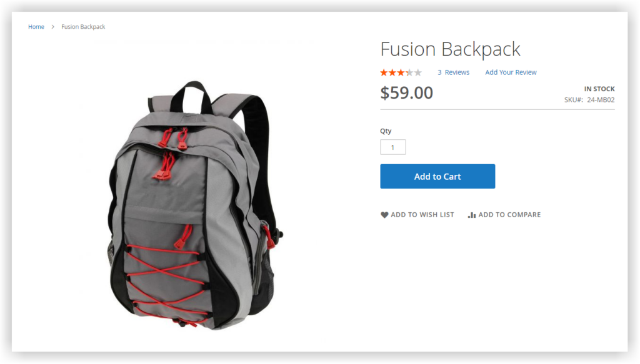Click the heart wish list icon
Image resolution: width=640 pixels, height=364 pixels.
[x=384, y=215]
